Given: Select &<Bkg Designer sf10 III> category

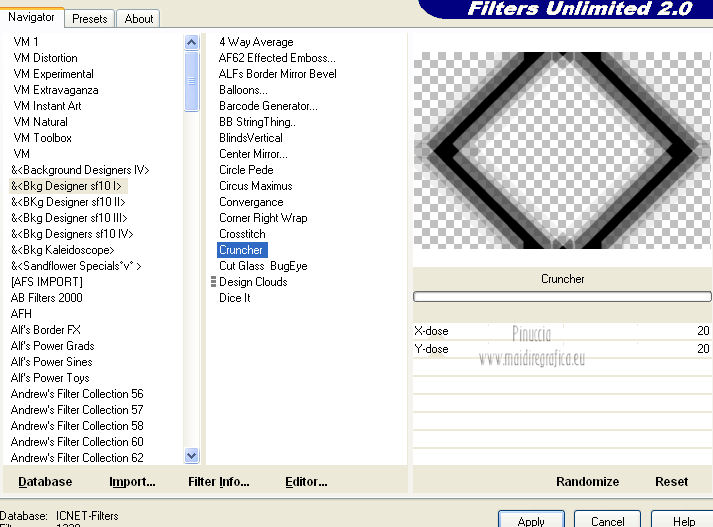Looking at the screenshot, I should 69,218.
